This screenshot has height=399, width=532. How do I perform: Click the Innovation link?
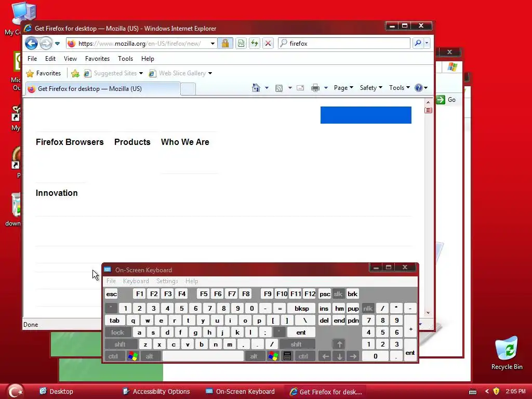click(57, 193)
